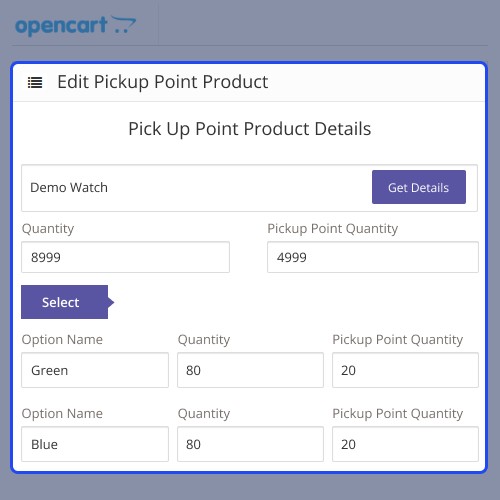
Task: Click the Quantity field in the Green row
Action: pyautogui.click(x=250, y=370)
